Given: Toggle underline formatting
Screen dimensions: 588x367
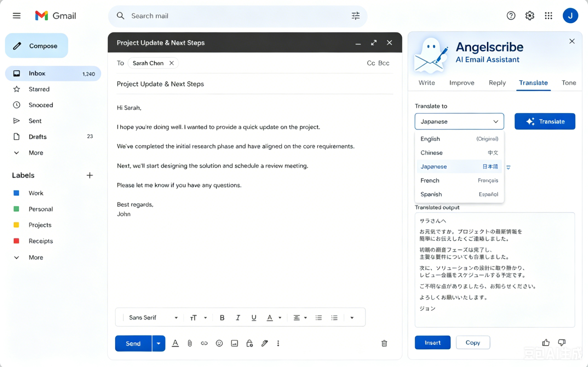Looking at the screenshot, I should coord(254,318).
